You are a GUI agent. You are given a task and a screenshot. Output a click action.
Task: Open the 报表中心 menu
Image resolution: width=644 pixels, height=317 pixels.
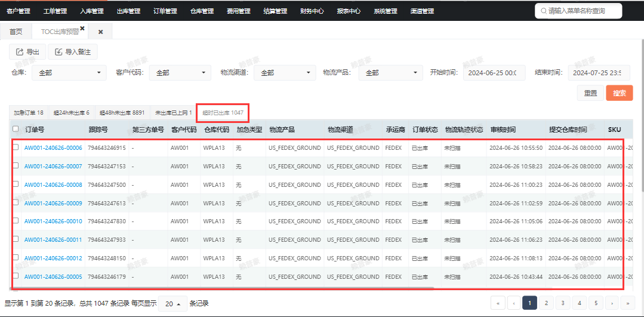coord(349,11)
